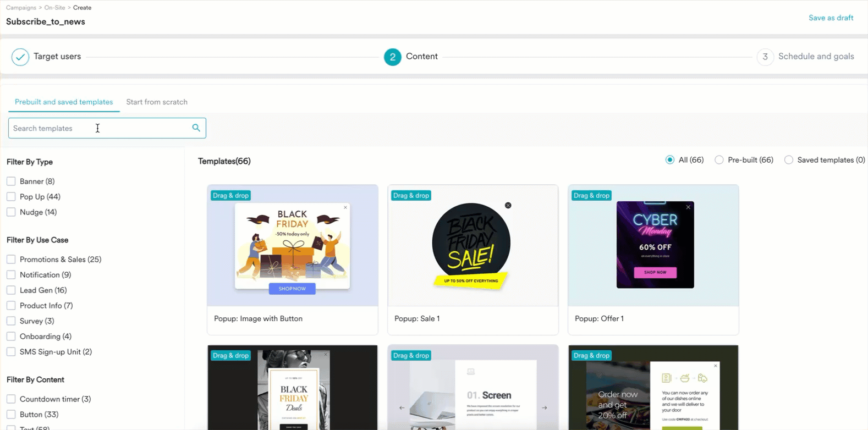
Task: Go to Content step label
Action: [x=422, y=56]
